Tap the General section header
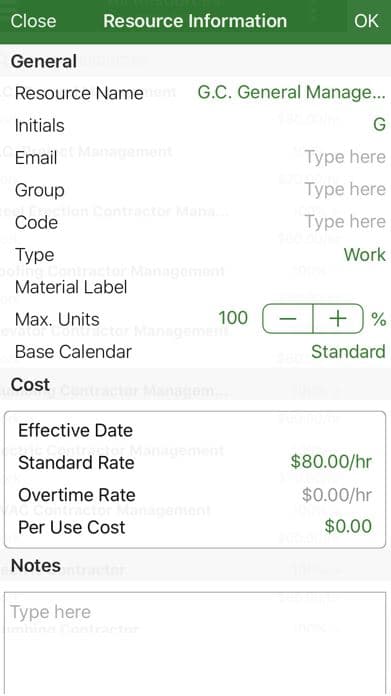Image resolution: width=391 pixels, height=696 pixels. pos(43,61)
